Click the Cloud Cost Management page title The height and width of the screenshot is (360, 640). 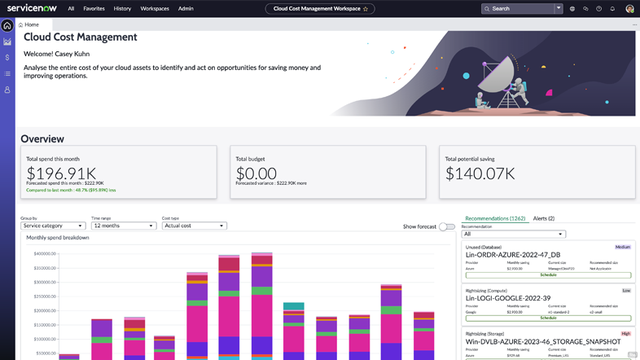pos(80,37)
